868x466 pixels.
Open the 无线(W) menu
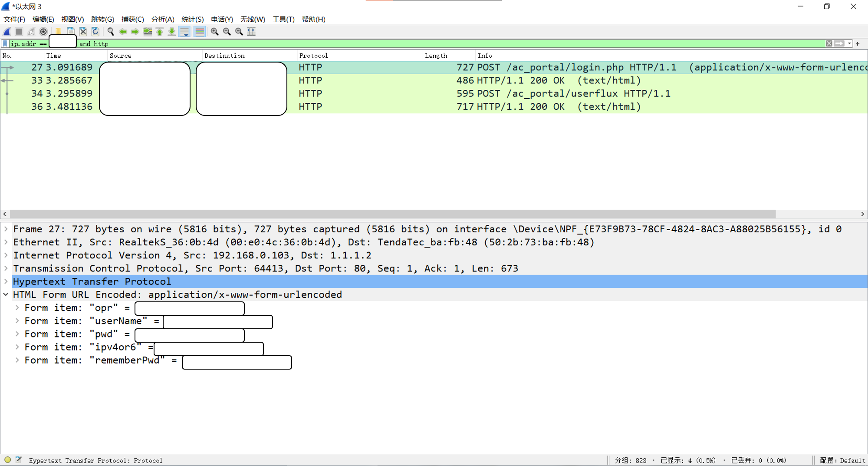pos(253,19)
